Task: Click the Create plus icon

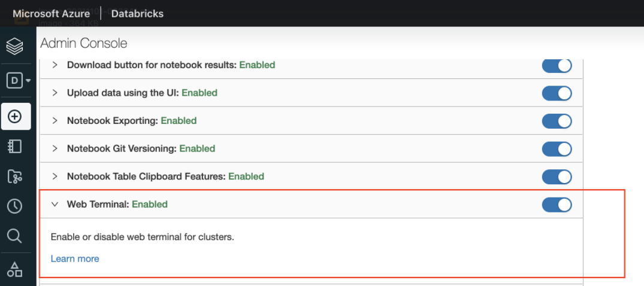Action: click(x=15, y=116)
